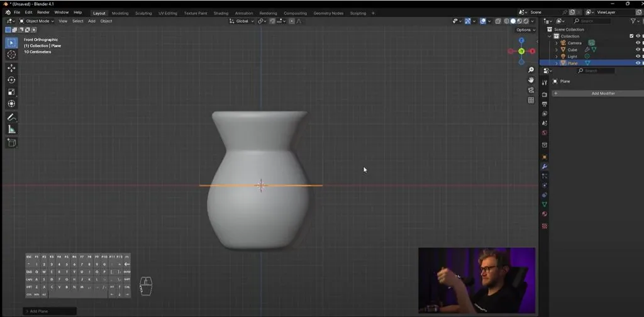The image size is (644, 317).
Task: Open the File menu
Action: click(x=17, y=13)
